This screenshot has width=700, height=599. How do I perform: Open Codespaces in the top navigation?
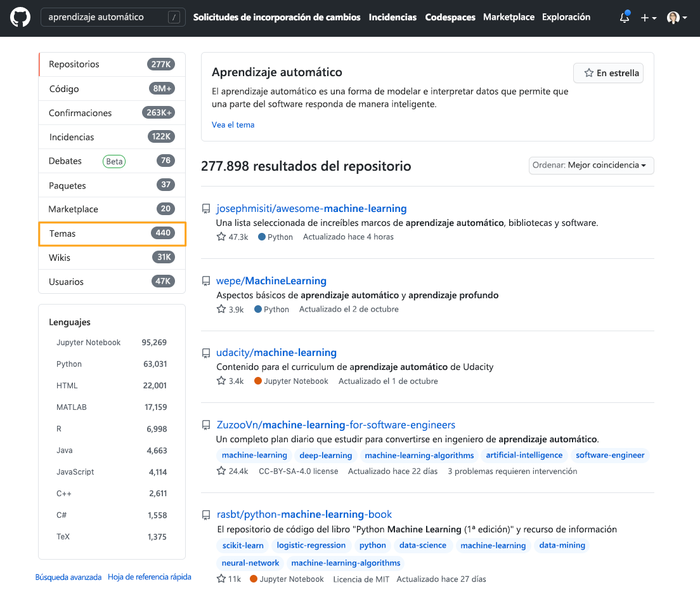tap(450, 17)
